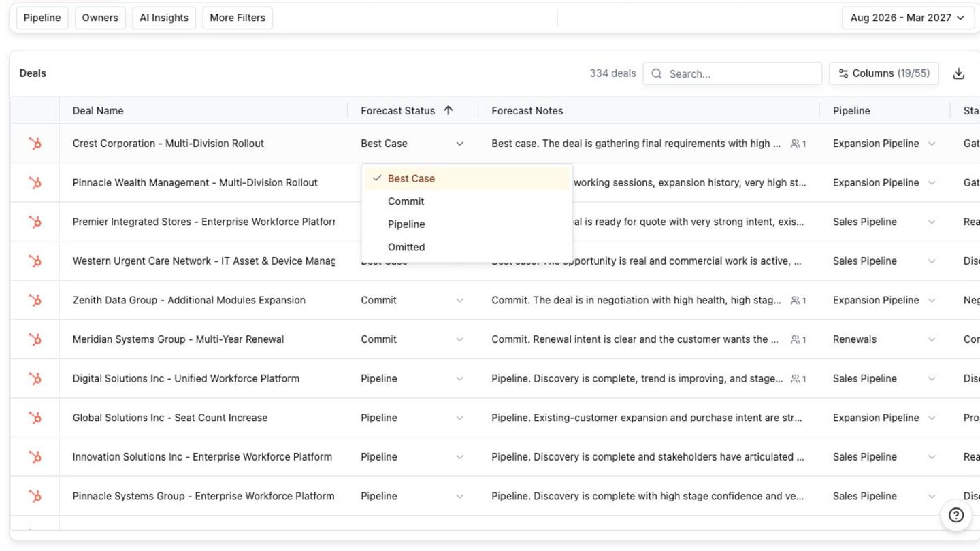Open the AI Insights filter
The width and height of the screenshot is (980, 551).
pos(164,18)
